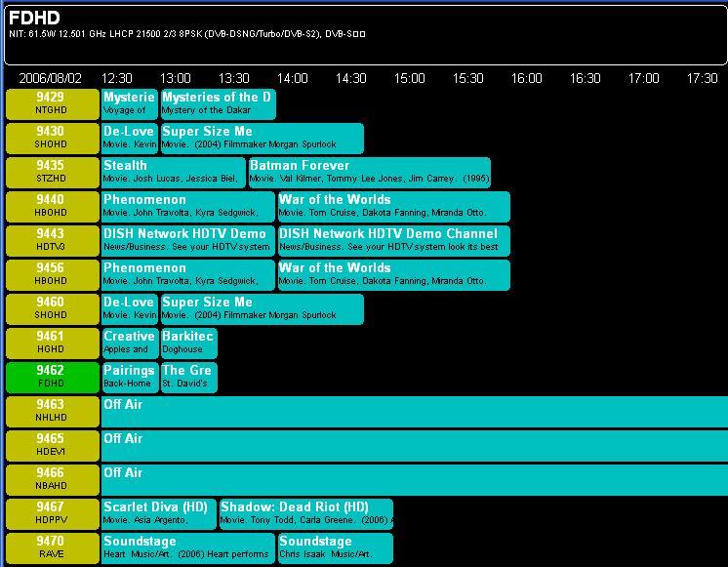Select Soundstage Chris Isaak program
This screenshot has height=567, width=728.
(x=336, y=548)
